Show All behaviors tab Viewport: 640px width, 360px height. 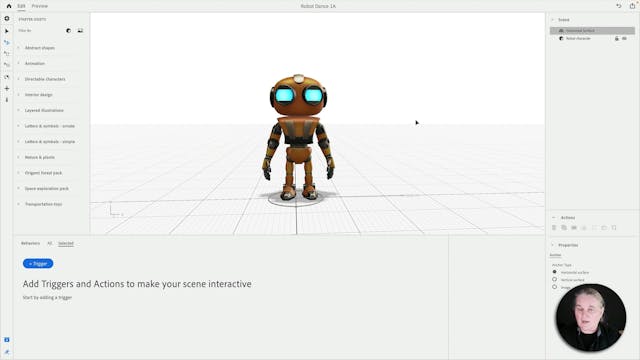[49, 243]
